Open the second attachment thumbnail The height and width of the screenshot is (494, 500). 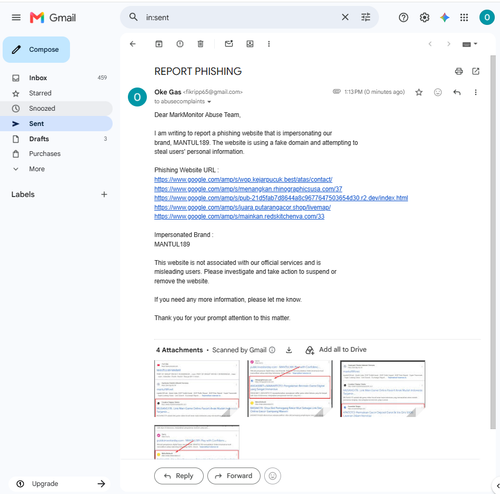[290, 388]
